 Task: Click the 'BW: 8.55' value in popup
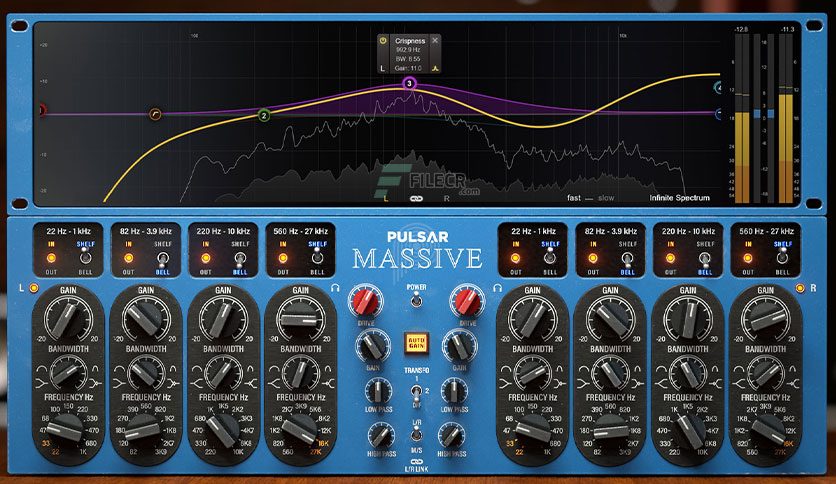pyautogui.click(x=408, y=59)
